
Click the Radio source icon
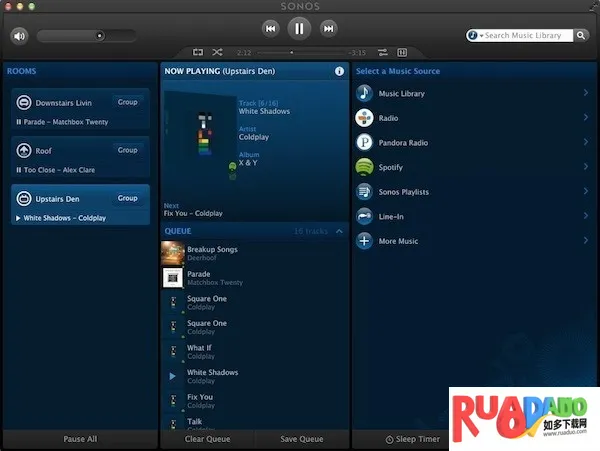click(364, 118)
